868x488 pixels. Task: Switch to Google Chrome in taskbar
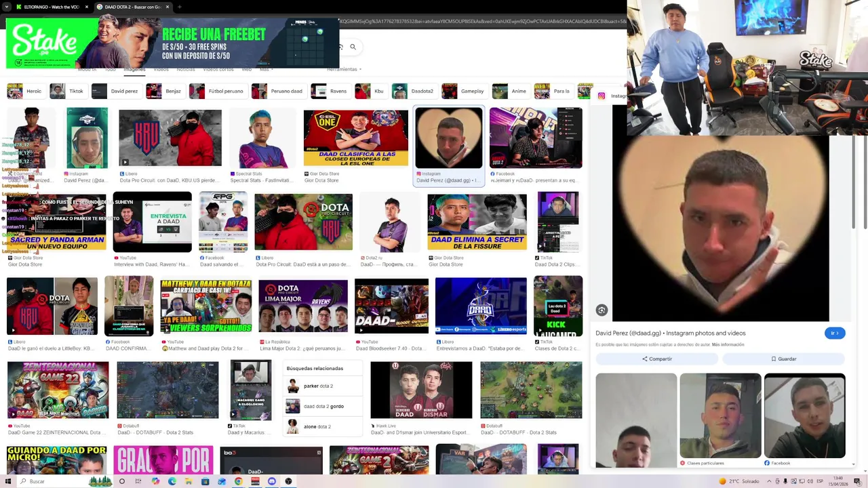click(238, 481)
